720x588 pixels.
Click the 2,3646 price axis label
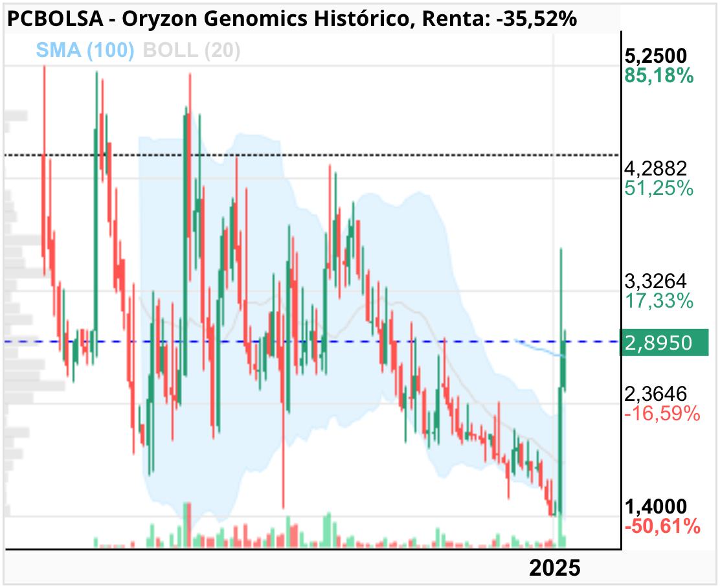tap(656, 394)
